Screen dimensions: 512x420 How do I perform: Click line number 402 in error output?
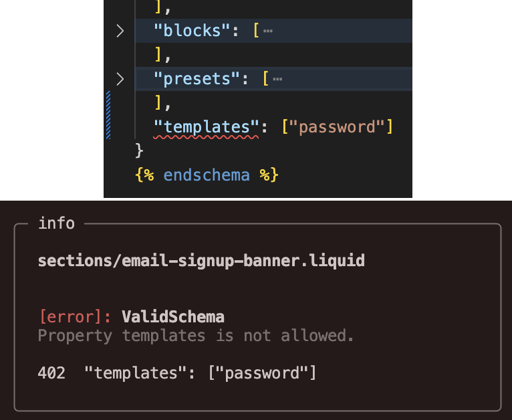click(51, 373)
